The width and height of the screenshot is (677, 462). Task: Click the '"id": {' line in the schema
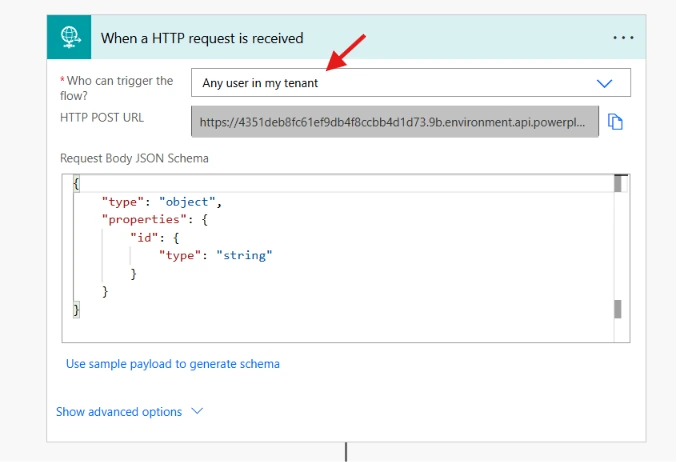click(x=155, y=237)
